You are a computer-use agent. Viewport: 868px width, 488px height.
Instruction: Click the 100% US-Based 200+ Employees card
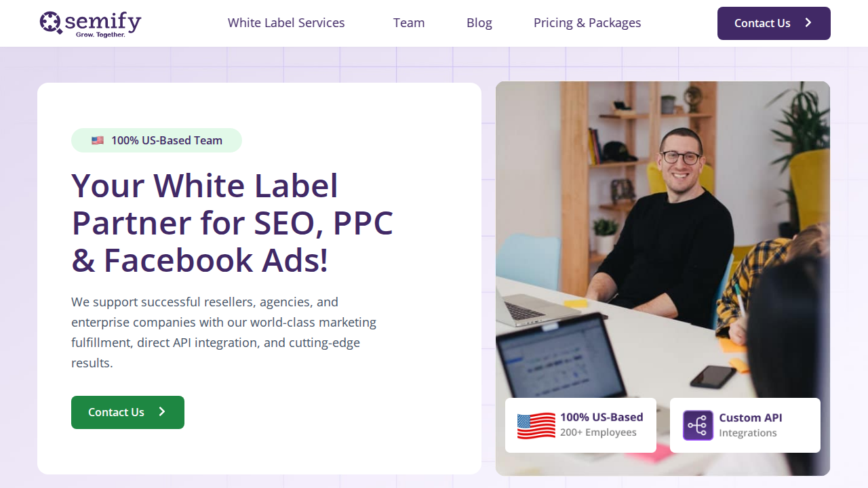click(580, 425)
